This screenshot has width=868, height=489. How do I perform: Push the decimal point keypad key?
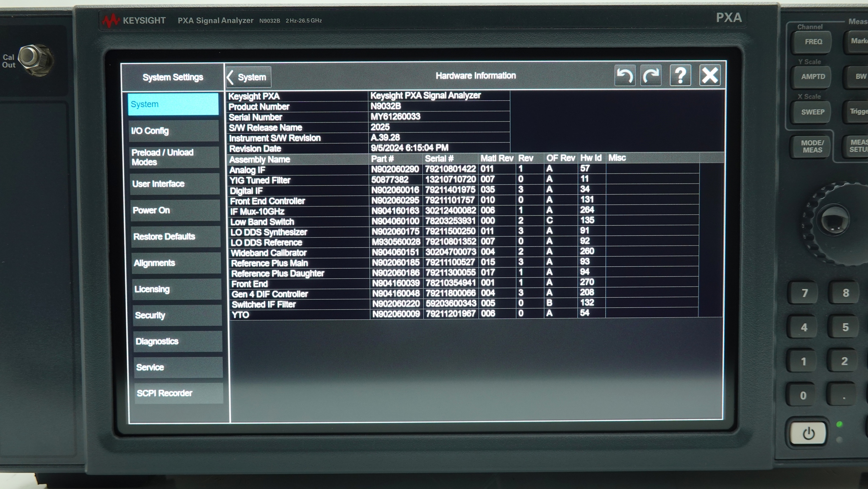point(843,396)
